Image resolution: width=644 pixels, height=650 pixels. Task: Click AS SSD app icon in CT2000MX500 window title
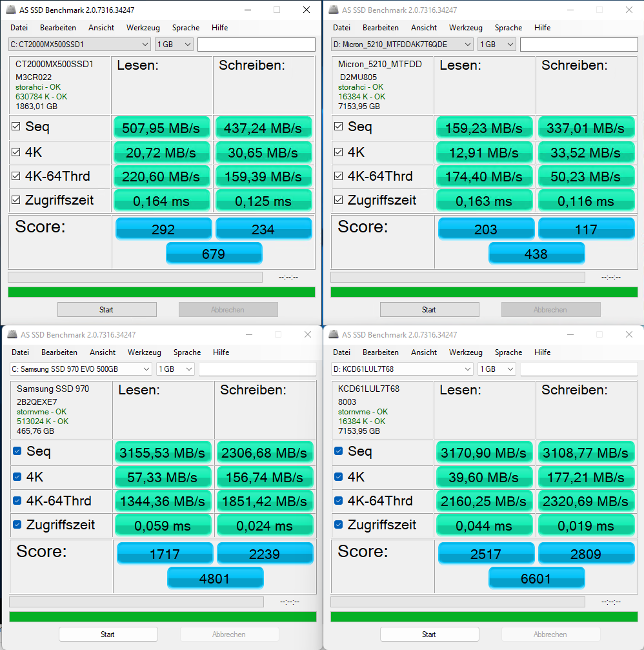[12, 10]
